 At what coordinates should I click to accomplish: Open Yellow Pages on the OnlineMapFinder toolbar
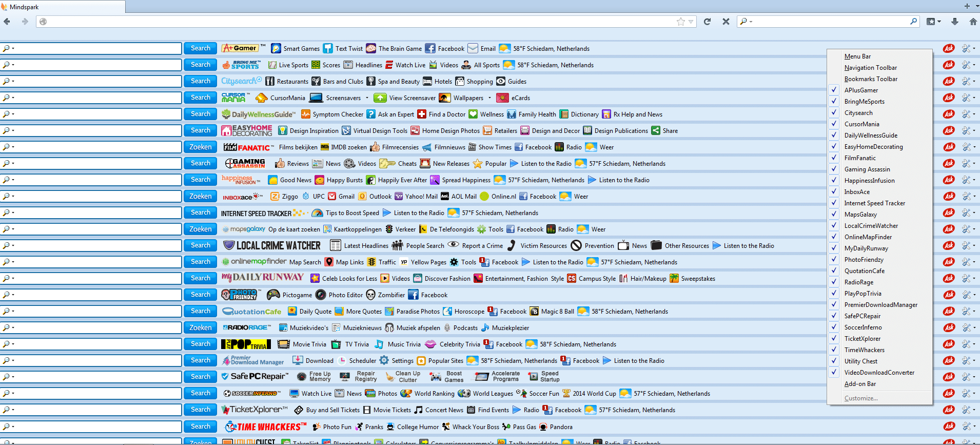point(423,262)
